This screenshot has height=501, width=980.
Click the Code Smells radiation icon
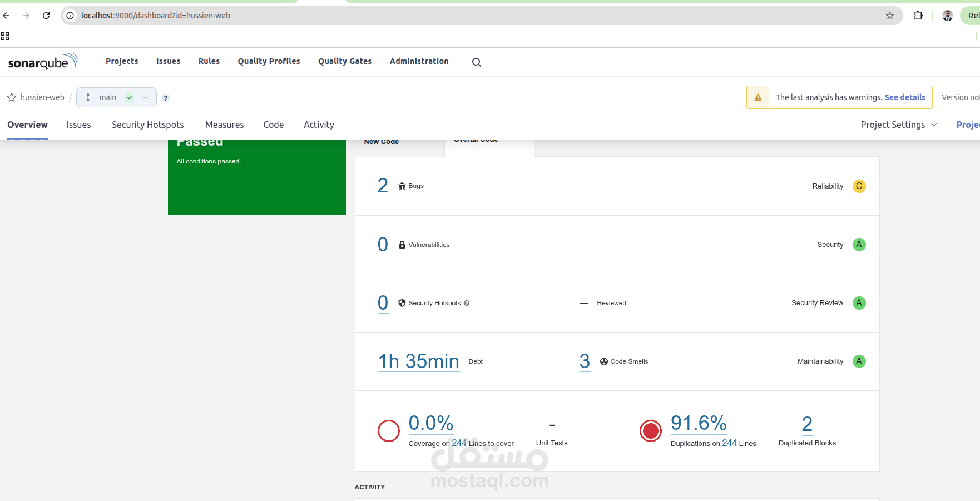click(604, 361)
